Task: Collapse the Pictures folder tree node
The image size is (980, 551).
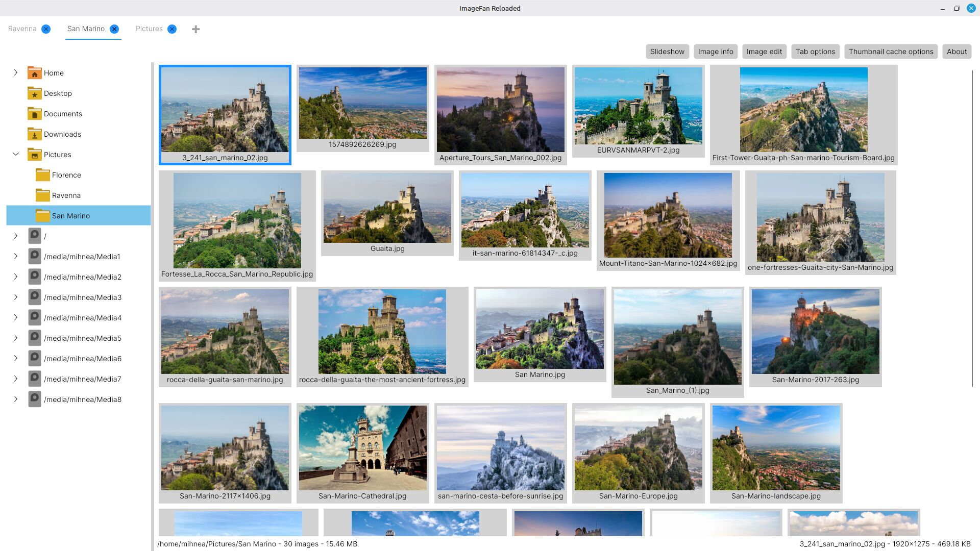Action: click(16, 154)
